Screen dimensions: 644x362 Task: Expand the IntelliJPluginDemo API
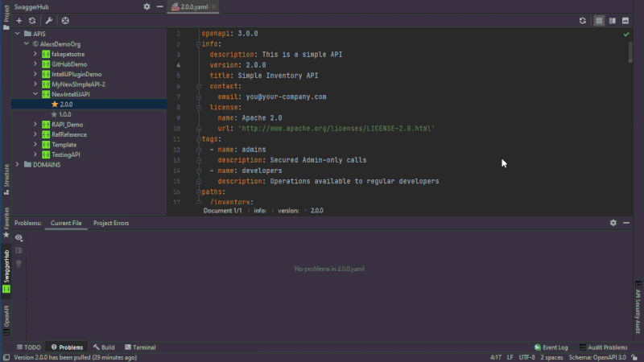35,74
